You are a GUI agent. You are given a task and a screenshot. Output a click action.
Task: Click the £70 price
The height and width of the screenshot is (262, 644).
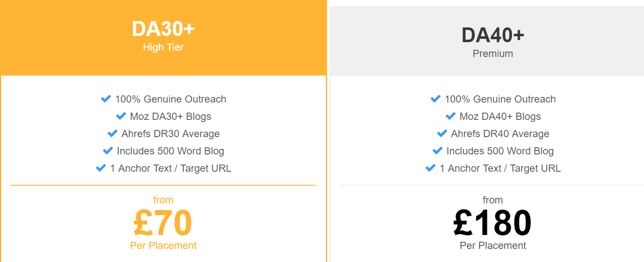pos(163,223)
